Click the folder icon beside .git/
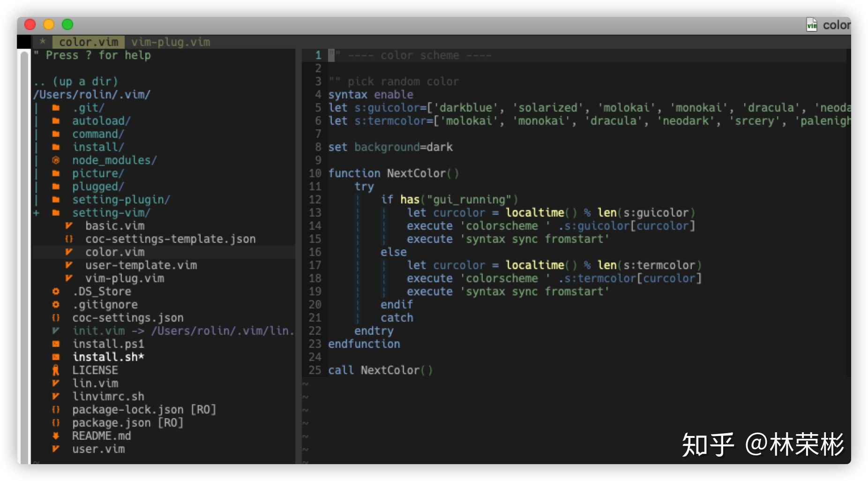Screen dimensions: 868x481 [x=56, y=108]
